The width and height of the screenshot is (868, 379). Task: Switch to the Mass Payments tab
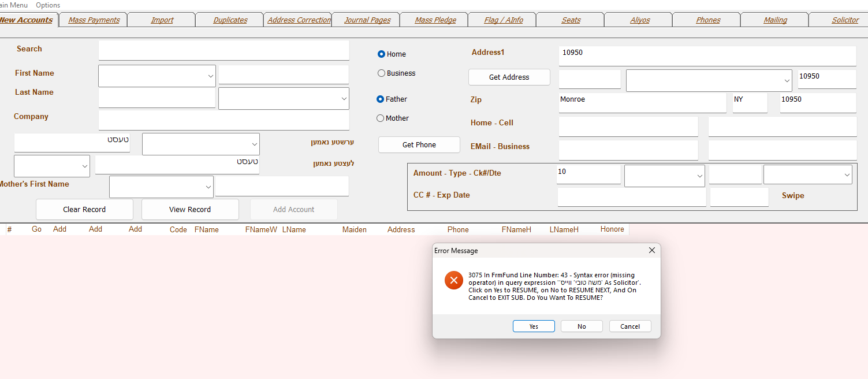(94, 20)
